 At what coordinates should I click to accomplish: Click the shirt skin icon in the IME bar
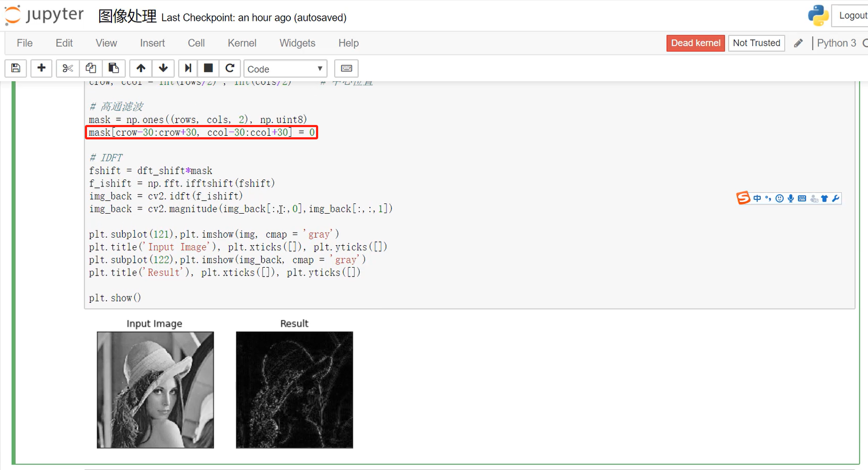[825, 199]
